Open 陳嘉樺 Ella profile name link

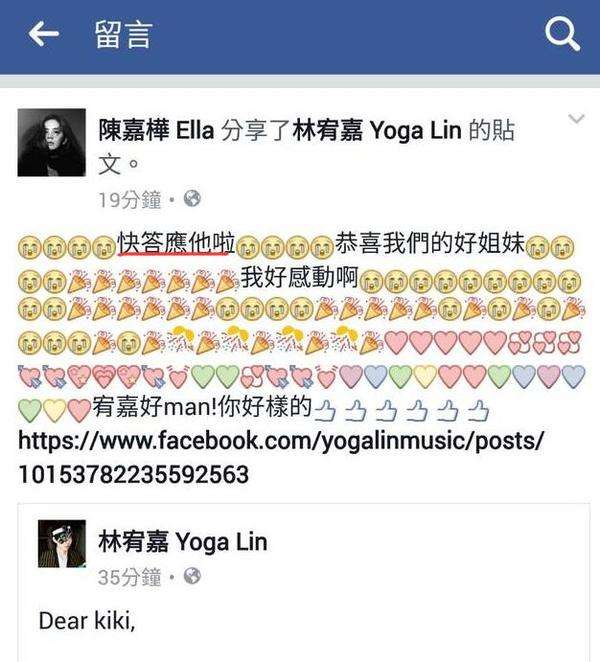click(x=156, y=130)
